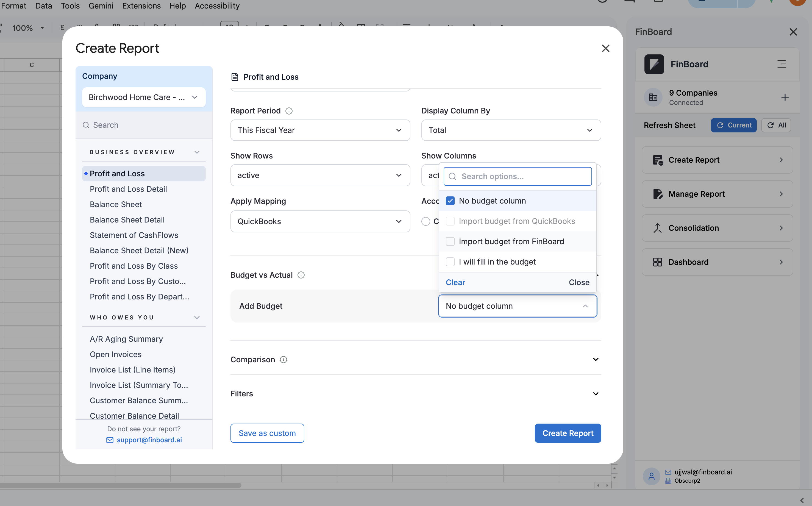Open the Report Period dropdown

pyautogui.click(x=320, y=130)
